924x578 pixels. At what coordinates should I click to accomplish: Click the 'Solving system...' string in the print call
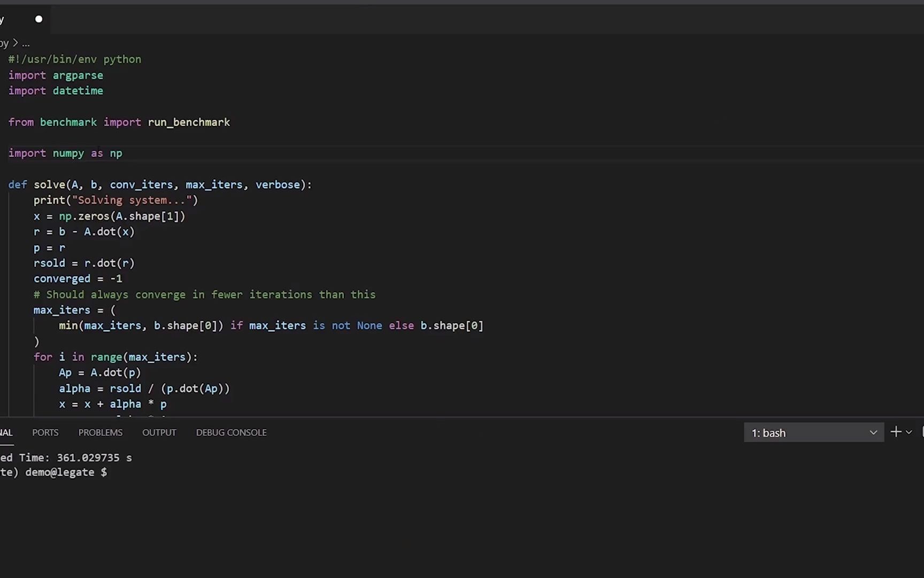132,200
